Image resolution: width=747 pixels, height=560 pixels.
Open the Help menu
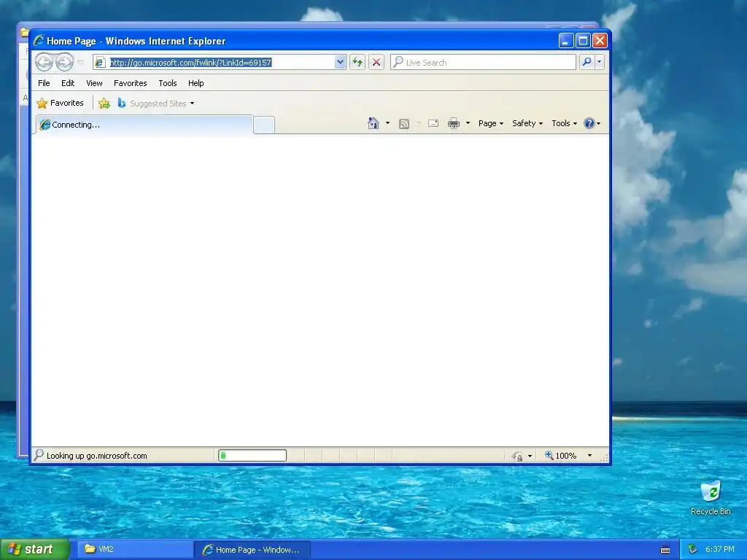click(196, 83)
